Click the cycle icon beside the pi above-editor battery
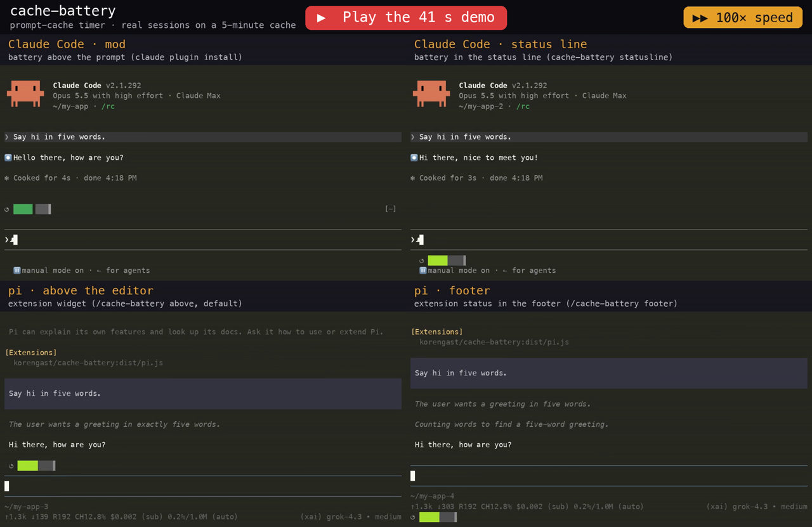 (x=11, y=466)
